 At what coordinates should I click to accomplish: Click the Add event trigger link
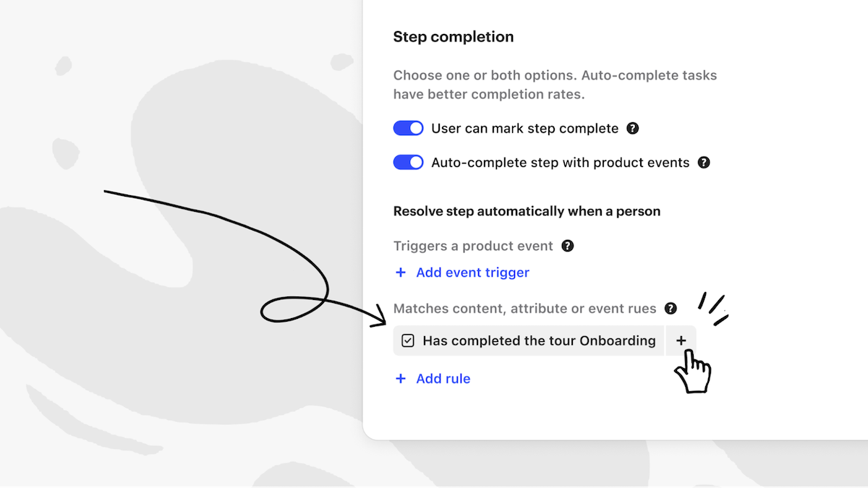(x=472, y=273)
